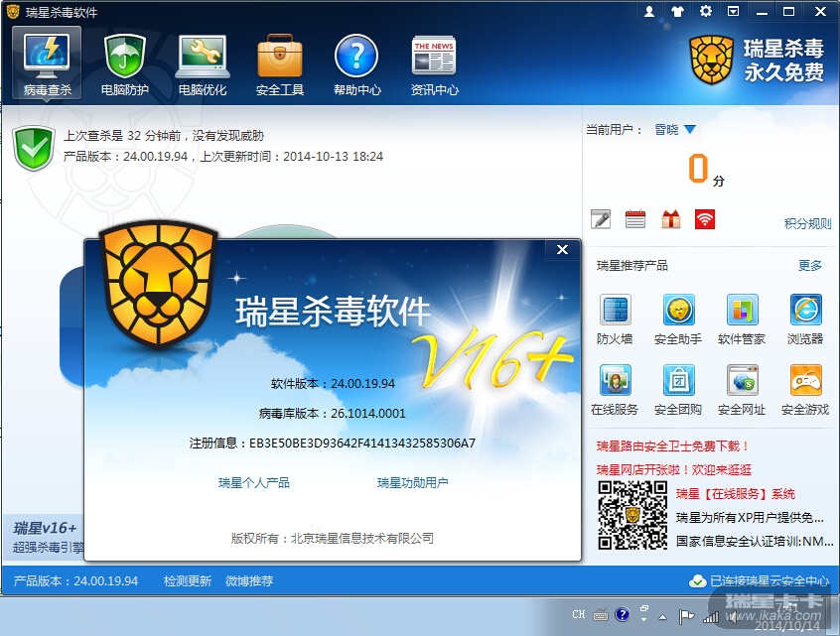The width and height of the screenshot is (840, 636).
Task: Click the user account icon in title bar
Action: [649, 11]
